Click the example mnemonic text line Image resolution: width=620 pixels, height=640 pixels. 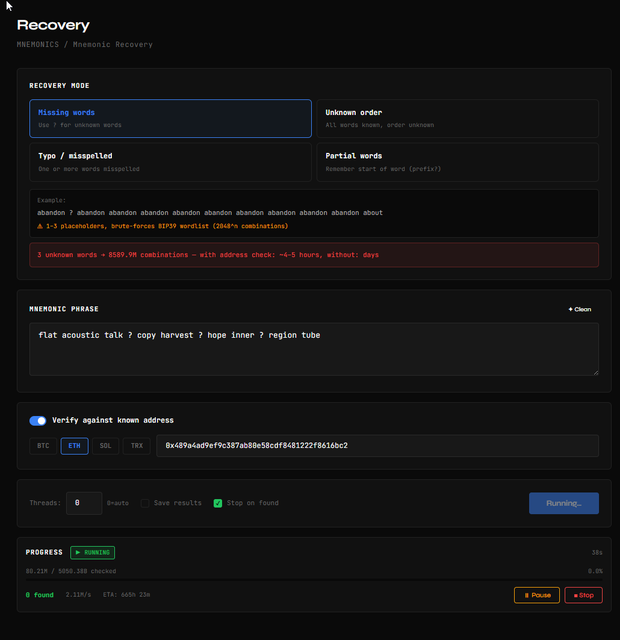tap(210, 213)
